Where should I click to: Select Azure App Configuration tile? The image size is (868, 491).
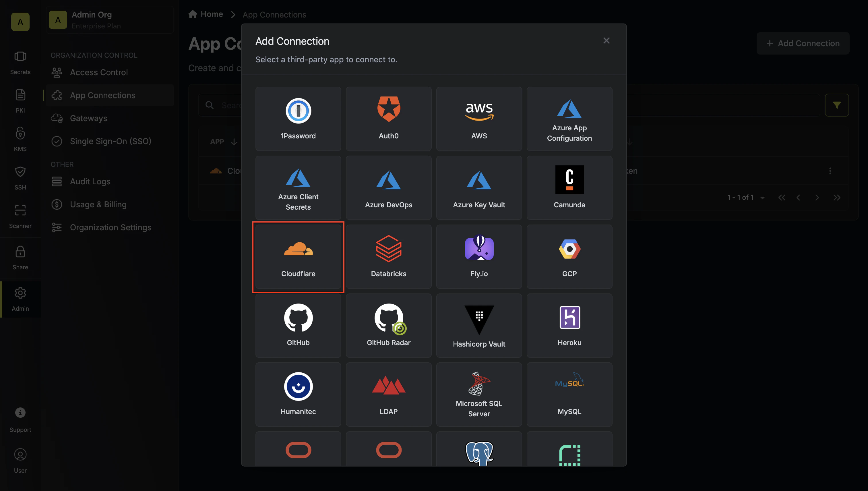coord(569,119)
